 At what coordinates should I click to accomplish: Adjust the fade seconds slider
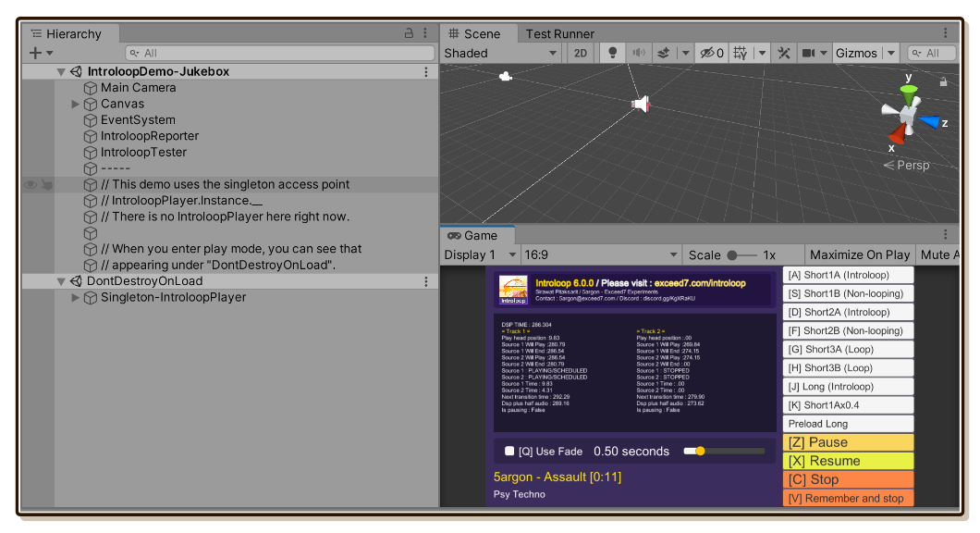click(724, 451)
